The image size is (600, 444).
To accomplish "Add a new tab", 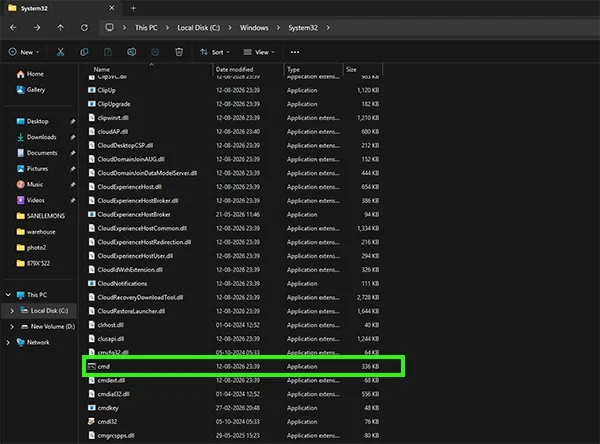I will coord(133,8).
